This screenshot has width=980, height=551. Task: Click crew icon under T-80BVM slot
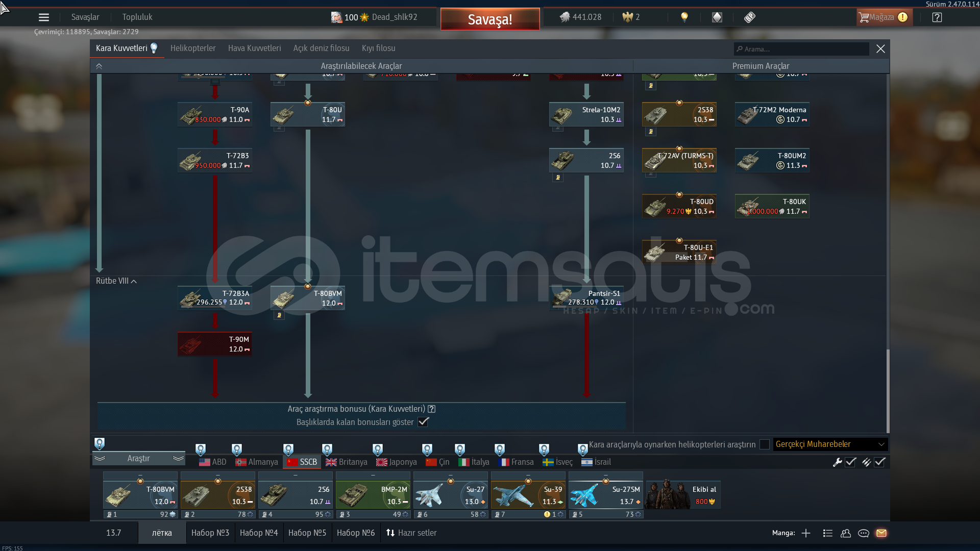(109, 514)
